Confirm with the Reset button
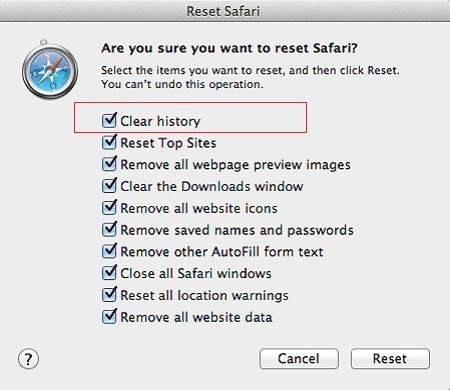This screenshot has width=450, height=390. point(390,359)
